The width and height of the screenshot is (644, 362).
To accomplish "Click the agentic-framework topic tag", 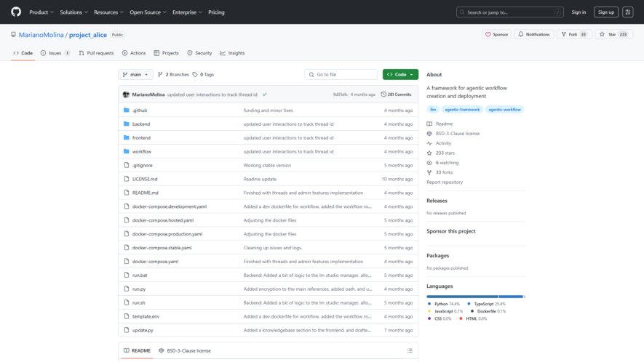I will pyautogui.click(x=462, y=110).
